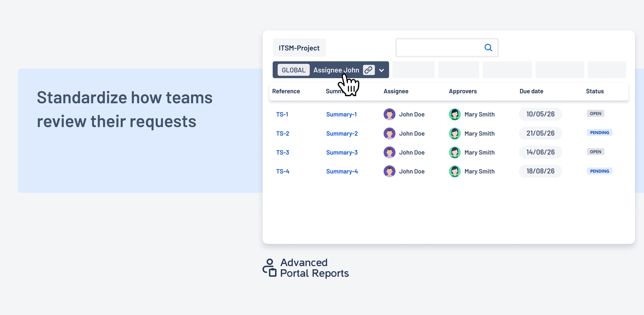Image resolution: width=644 pixels, height=315 pixels.
Task: Click the OPEN status badge for TS-1
Action: tap(595, 113)
